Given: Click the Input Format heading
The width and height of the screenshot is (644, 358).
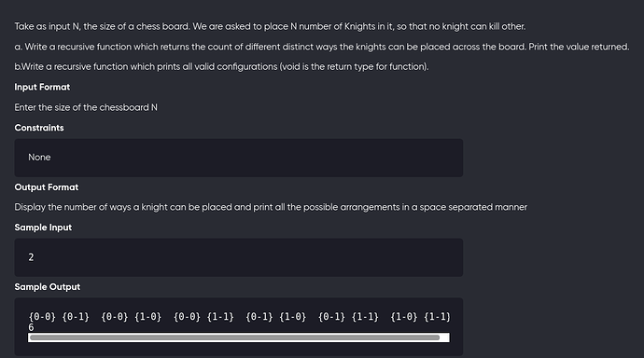Looking at the screenshot, I should 42,87.
